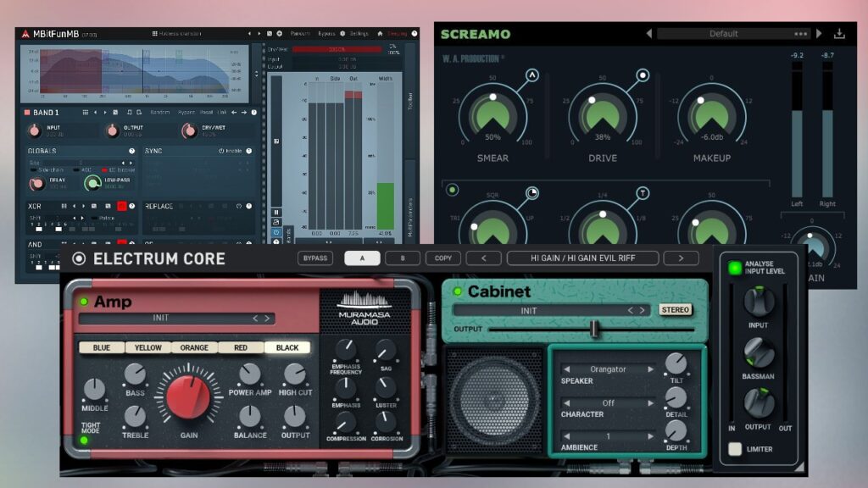Viewport: 868px width, 488px height.
Task: Enable DC blocker in the GLOBALS panel
Action: click(105, 170)
